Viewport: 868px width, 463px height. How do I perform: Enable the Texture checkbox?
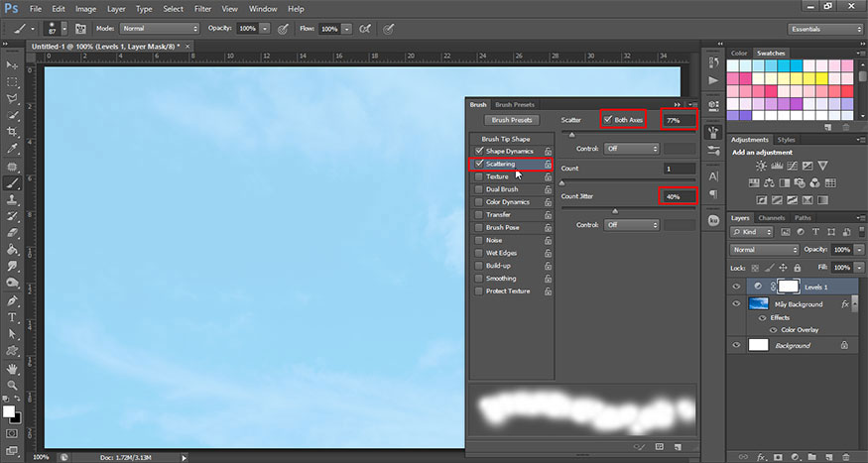coord(480,176)
